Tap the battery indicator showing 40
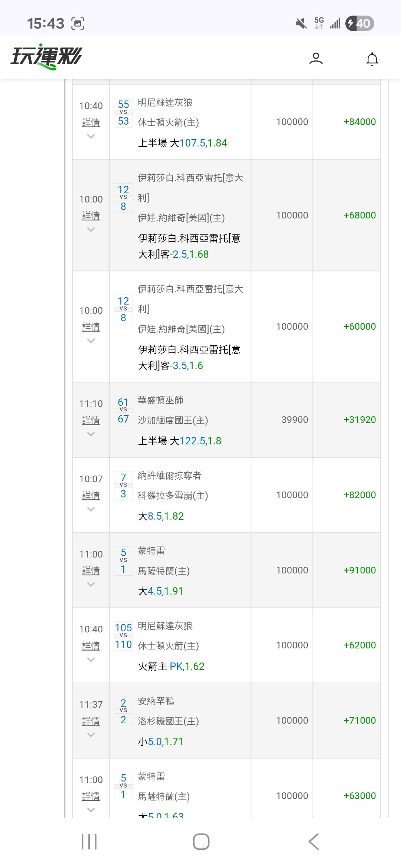This screenshot has height=868, width=401. tap(359, 24)
